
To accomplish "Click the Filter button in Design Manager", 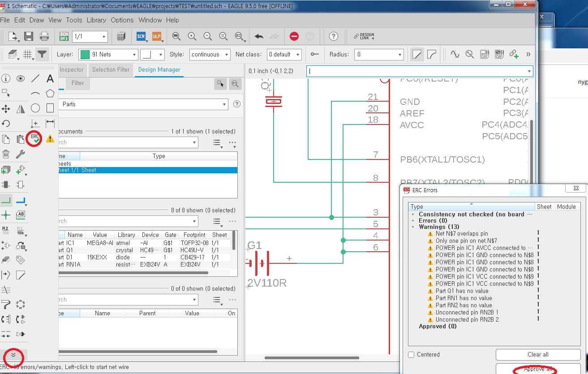I will [77, 83].
